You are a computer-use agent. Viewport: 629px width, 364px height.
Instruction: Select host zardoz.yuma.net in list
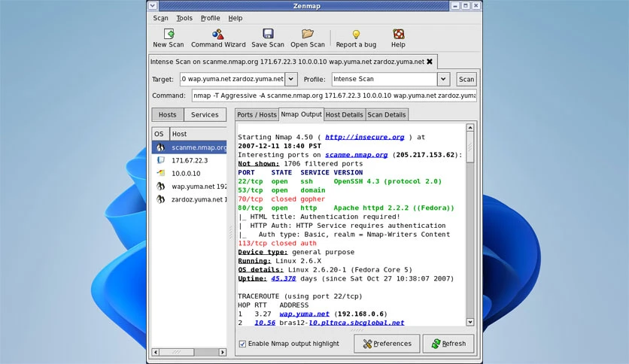pos(190,199)
